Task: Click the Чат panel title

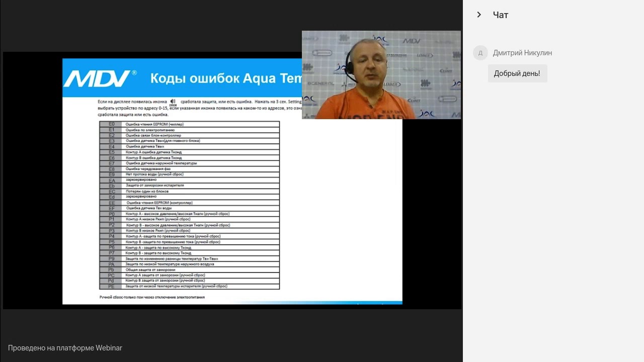Action: (x=501, y=15)
